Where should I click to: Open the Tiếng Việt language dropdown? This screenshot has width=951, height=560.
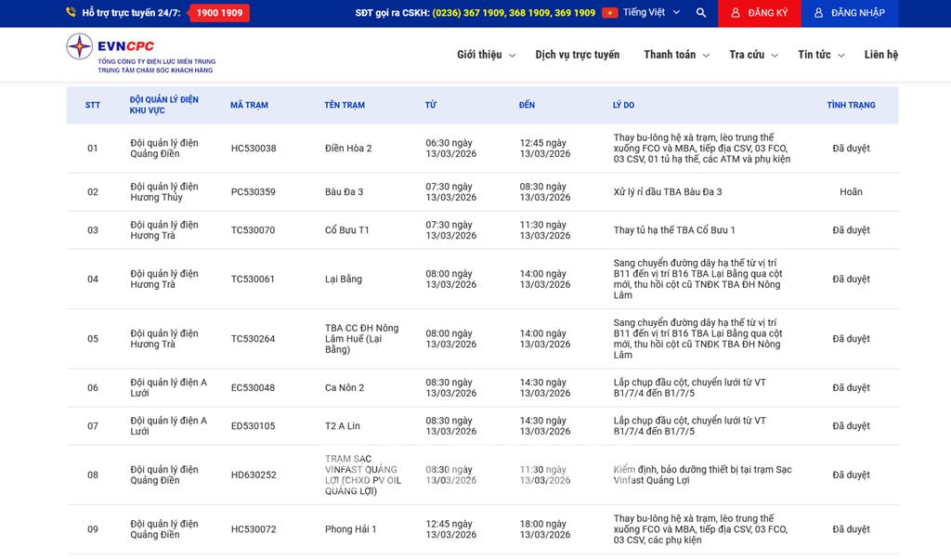tap(651, 13)
